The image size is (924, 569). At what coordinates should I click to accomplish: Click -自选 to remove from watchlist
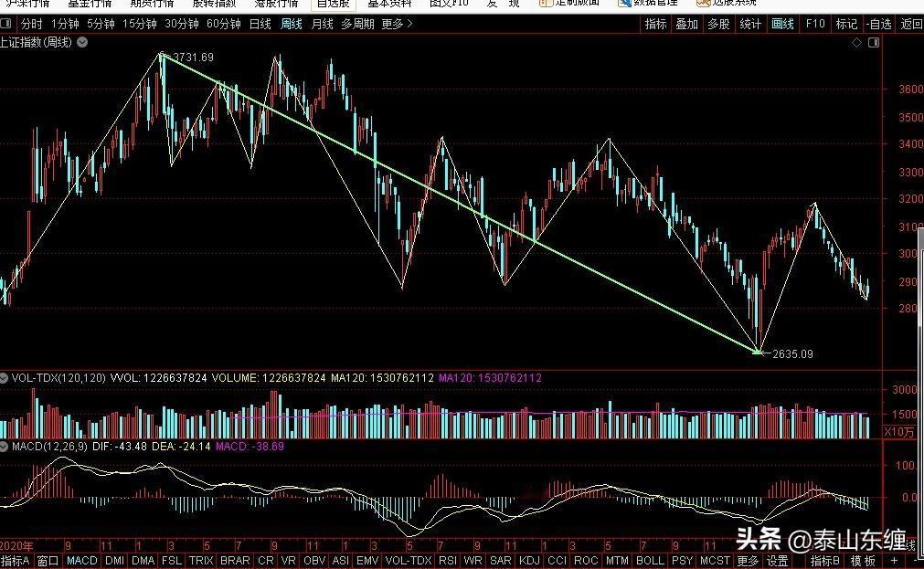coord(879,24)
